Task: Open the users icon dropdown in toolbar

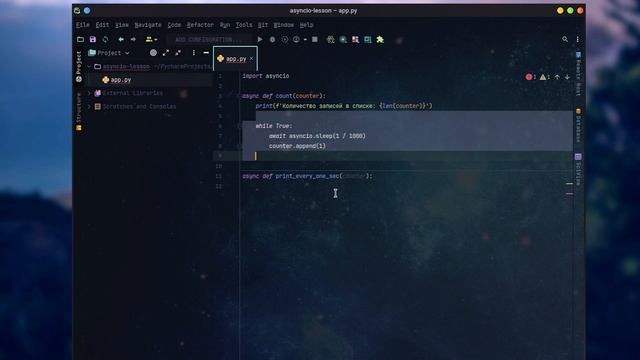Action: 151,40
